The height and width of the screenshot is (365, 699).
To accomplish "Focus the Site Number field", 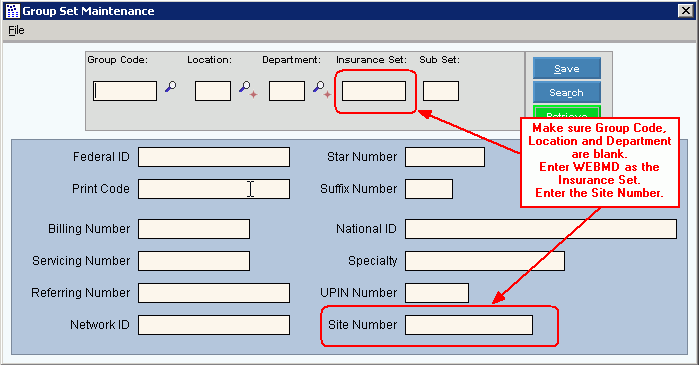I will coord(469,325).
